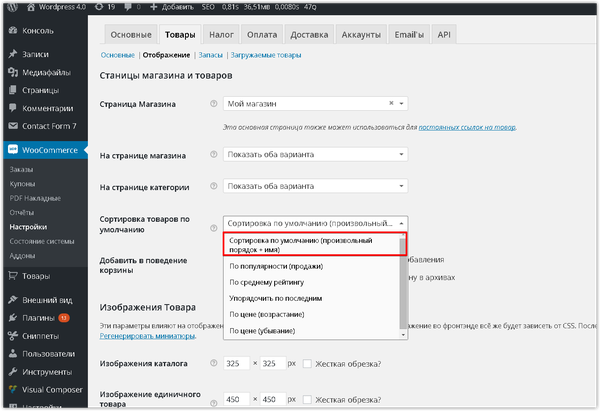Follow the постоянных ссылок на товар link

(x=467, y=127)
